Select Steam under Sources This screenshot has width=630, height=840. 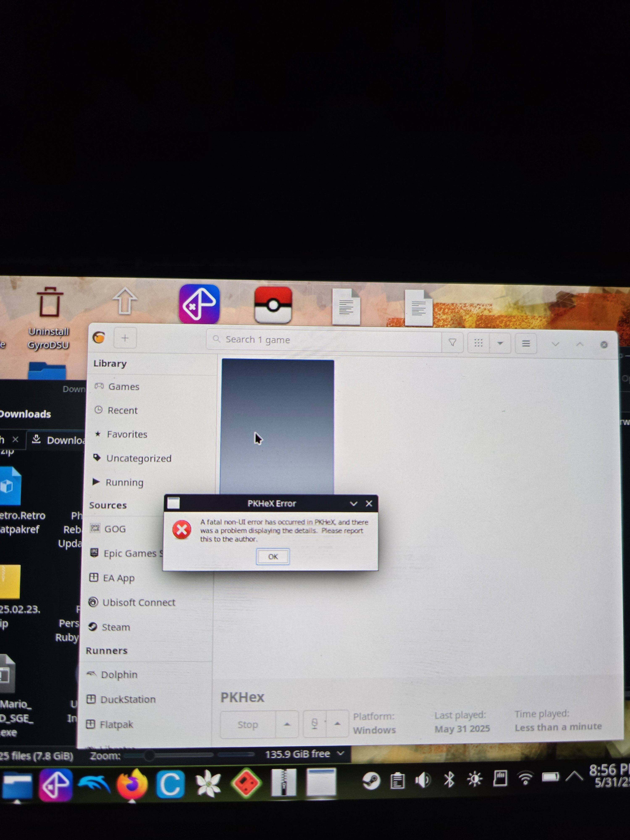tap(115, 627)
